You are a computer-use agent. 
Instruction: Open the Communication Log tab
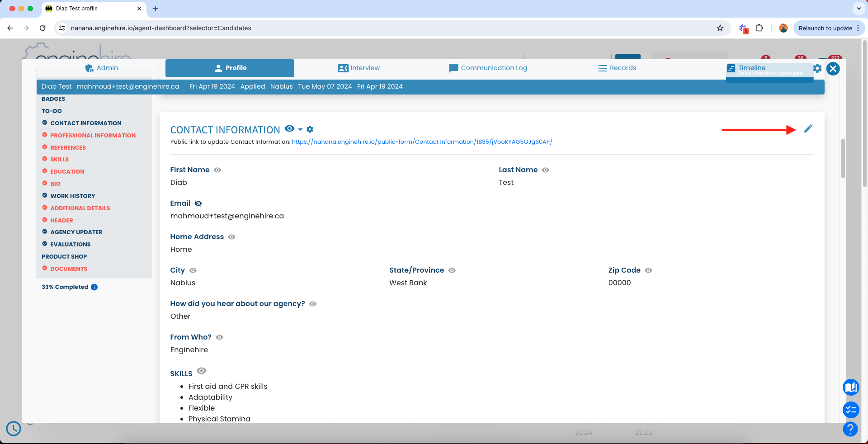(488, 68)
